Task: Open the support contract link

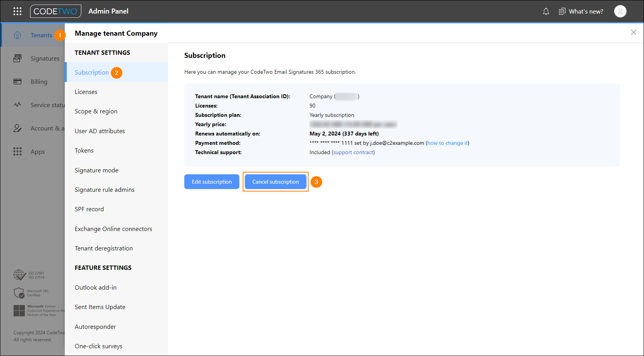Action: pos(353,152)
